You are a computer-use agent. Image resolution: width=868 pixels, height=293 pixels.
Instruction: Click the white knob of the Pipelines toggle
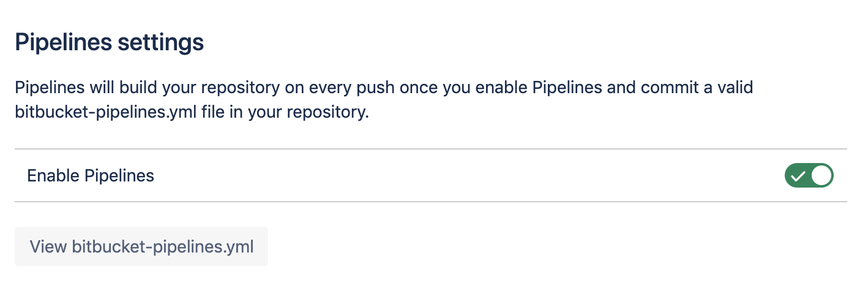pyautogui.click(x=821, y=176)
